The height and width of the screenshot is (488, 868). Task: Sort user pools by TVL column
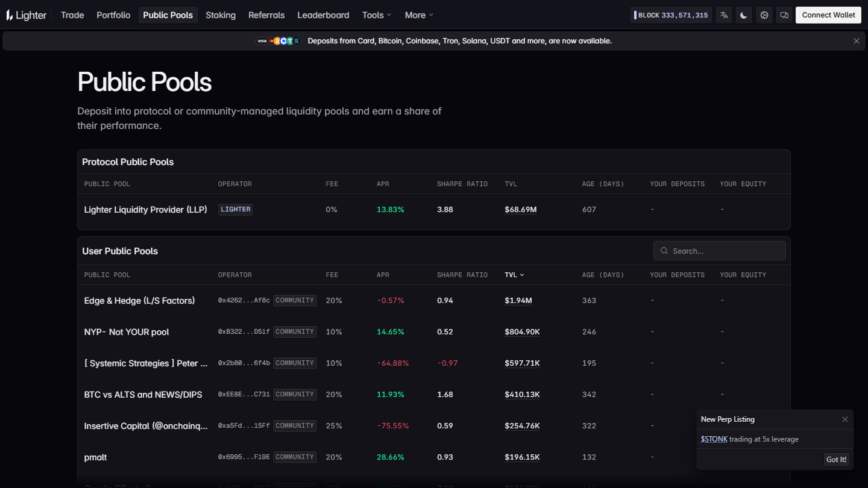coord(514,275)
